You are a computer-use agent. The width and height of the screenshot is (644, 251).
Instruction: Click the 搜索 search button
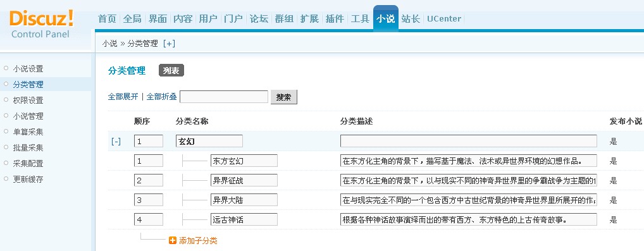[284, 97]
